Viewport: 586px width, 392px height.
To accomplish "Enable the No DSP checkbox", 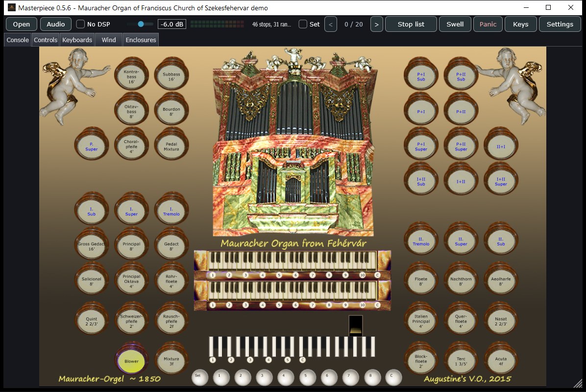I will 80,24.
